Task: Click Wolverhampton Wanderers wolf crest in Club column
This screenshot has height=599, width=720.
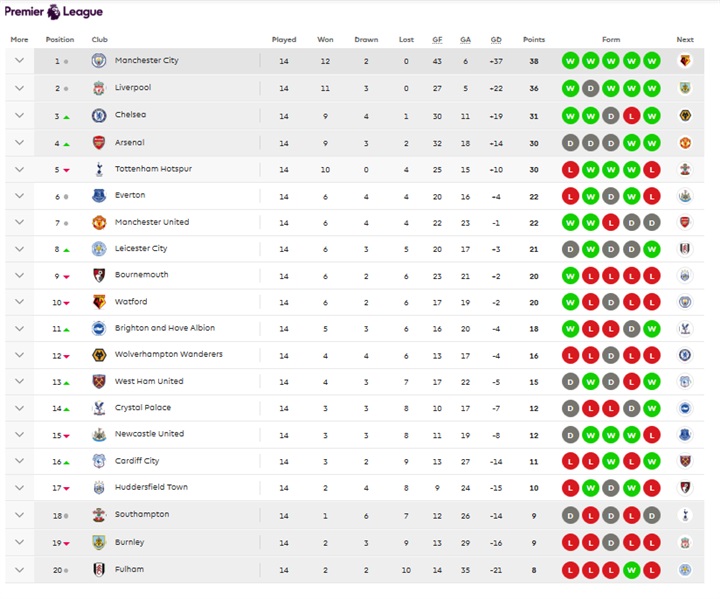Action: click(x=99, y=355)
